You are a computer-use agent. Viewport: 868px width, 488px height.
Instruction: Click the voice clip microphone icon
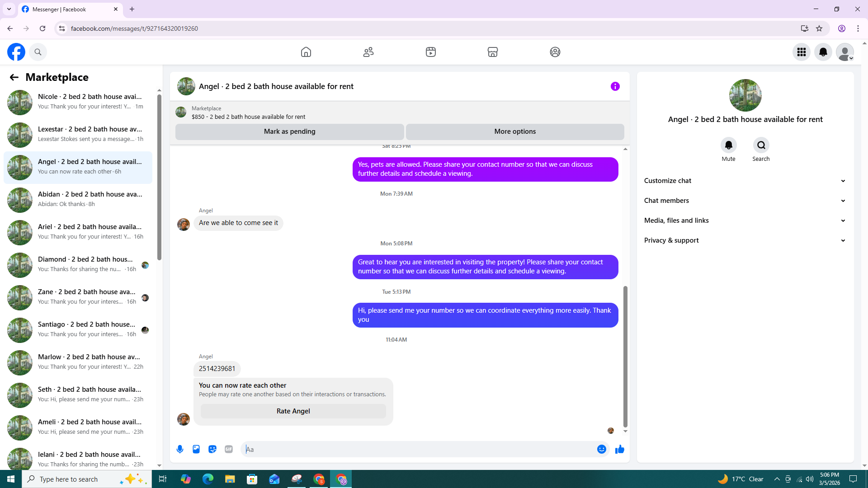coord(180,449)
